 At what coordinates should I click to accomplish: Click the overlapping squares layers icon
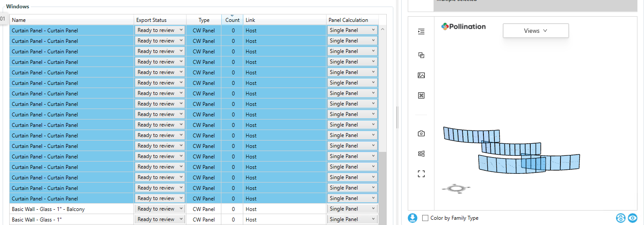[421, 55]
